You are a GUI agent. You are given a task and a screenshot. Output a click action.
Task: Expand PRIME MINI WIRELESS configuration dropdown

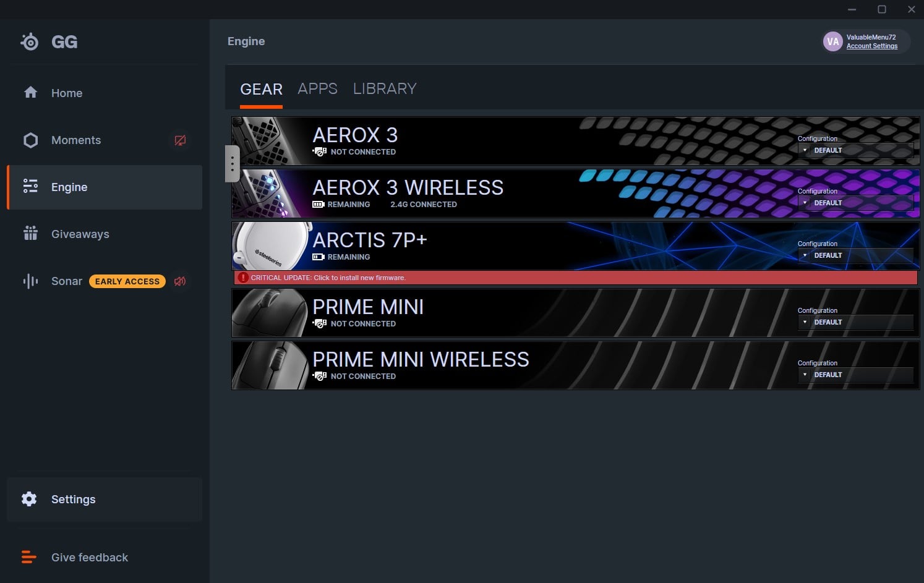[x=855, y=375]
